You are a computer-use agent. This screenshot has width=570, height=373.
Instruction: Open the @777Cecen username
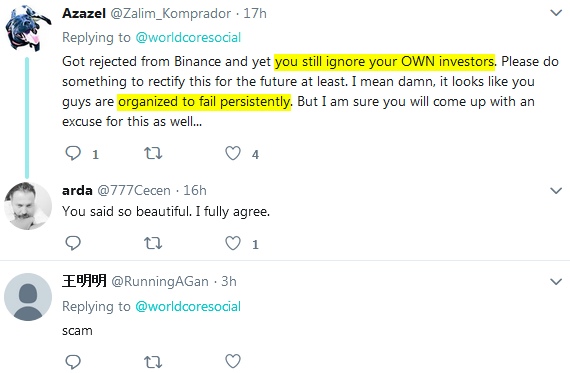(x=134, y=190)
